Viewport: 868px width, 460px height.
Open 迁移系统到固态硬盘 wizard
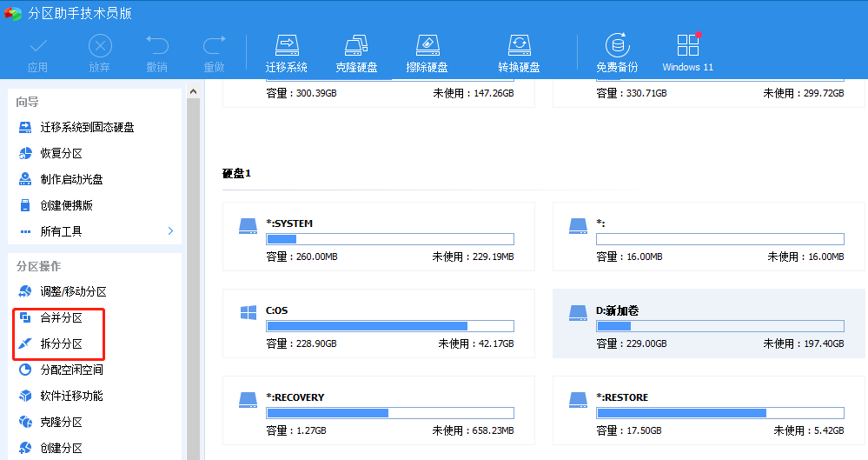(x=87, y=127)
